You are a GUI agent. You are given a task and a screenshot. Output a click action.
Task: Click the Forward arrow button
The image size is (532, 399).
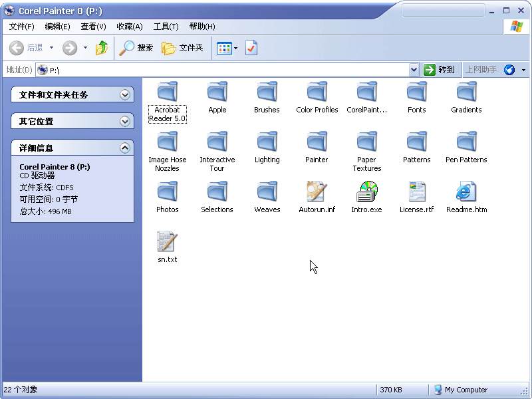point(70,48)
